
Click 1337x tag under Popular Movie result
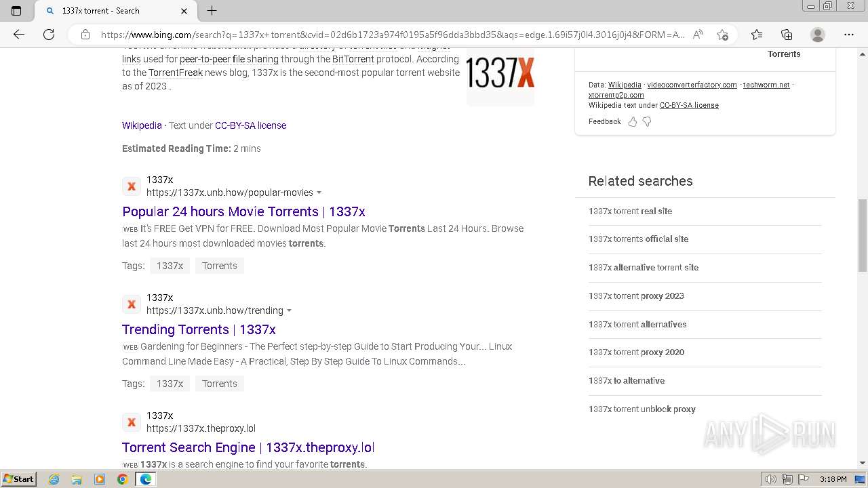pos(170,266)
